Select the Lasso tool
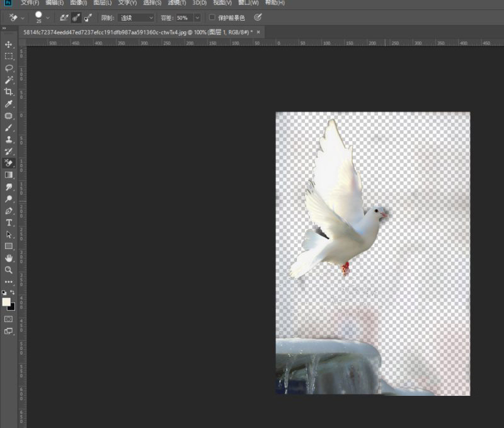This screenshot has height=428, width=504. (x=9, y=68)
